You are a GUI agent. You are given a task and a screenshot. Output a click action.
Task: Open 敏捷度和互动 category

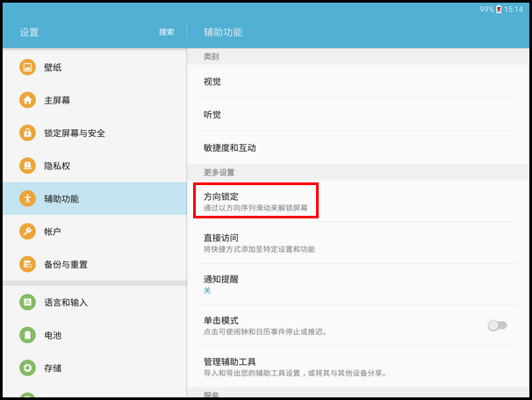pyautogui.click(x=358, y=147)
